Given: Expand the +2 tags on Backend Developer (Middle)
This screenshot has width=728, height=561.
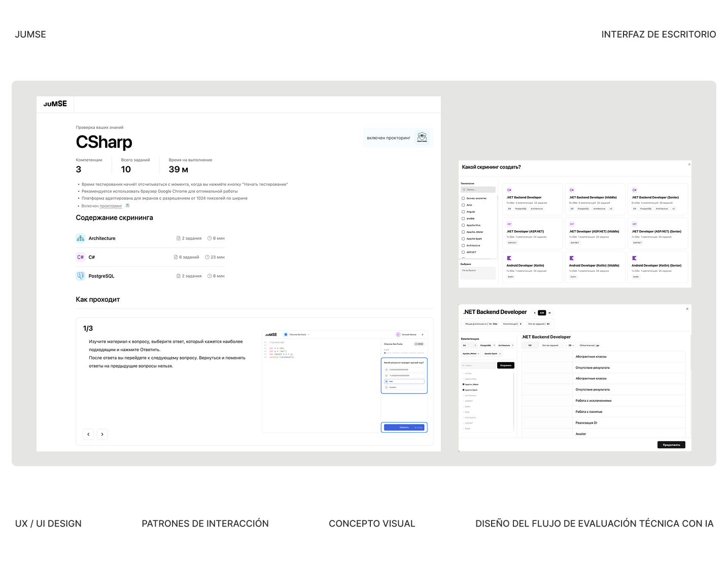Looking at the screenshot, I should tap(611, 208).
